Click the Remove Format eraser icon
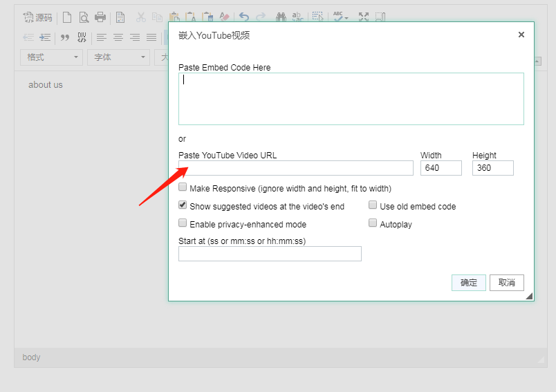Screen dimensions: 556x392 pos(224,17)
